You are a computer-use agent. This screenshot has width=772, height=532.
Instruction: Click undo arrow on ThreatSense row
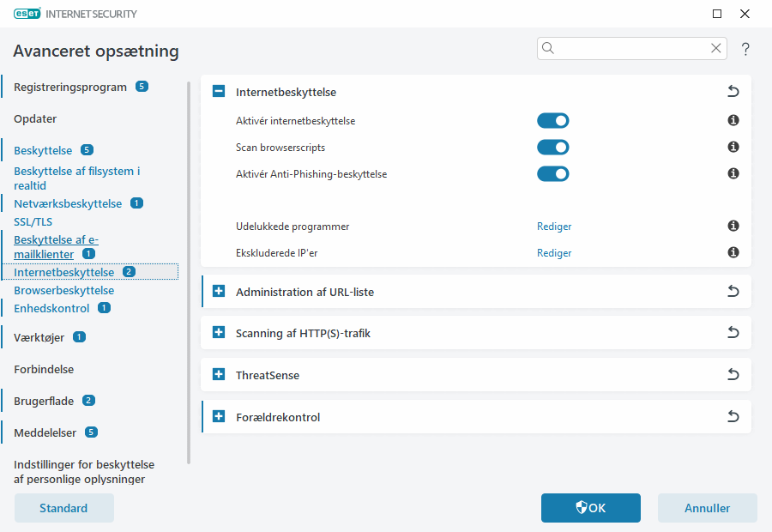pyautogui.click(x=733, y=375)
